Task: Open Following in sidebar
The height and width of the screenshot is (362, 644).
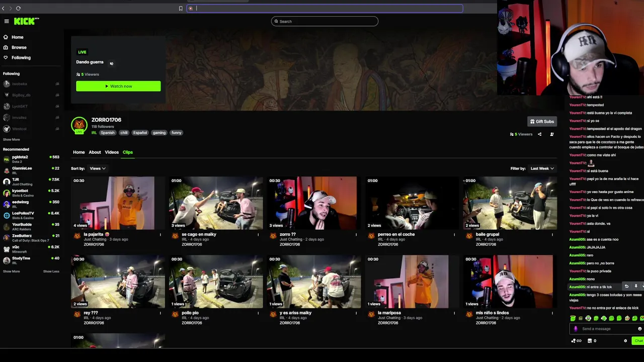Action: coord(17,57)
